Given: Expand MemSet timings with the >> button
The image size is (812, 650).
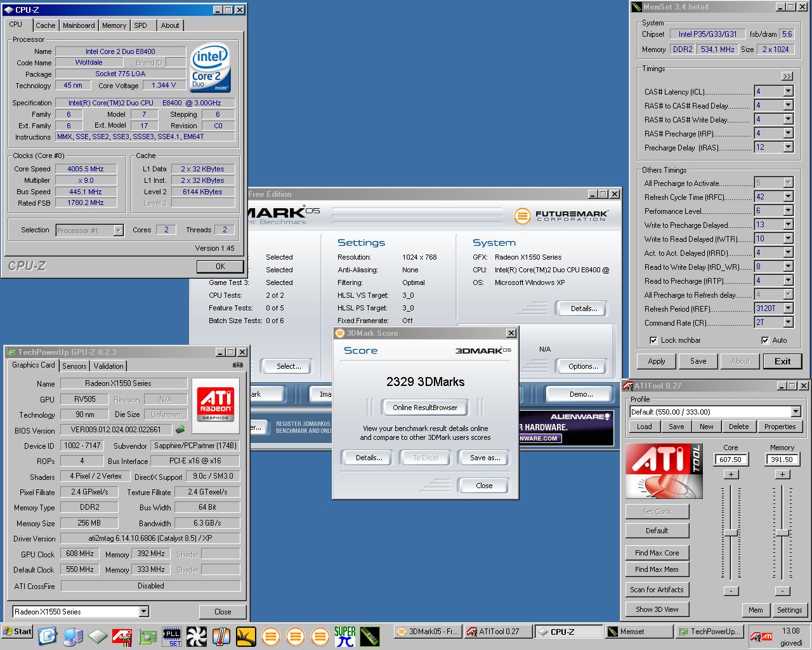Looking at the screenshot, I should (x=787, y=76).
